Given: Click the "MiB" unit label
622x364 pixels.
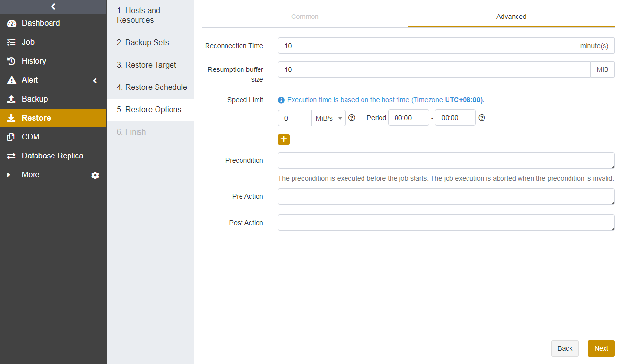Looking at the screenshot, I should click(603, 69).
